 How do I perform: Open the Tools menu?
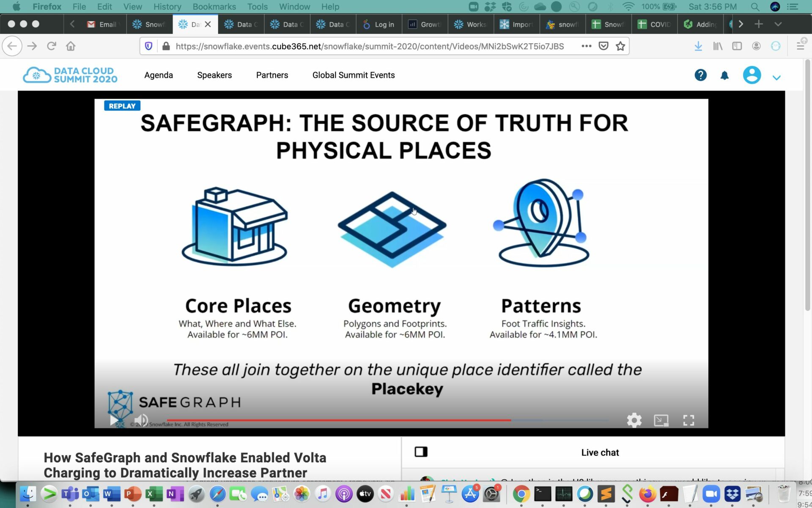point(257,7)
